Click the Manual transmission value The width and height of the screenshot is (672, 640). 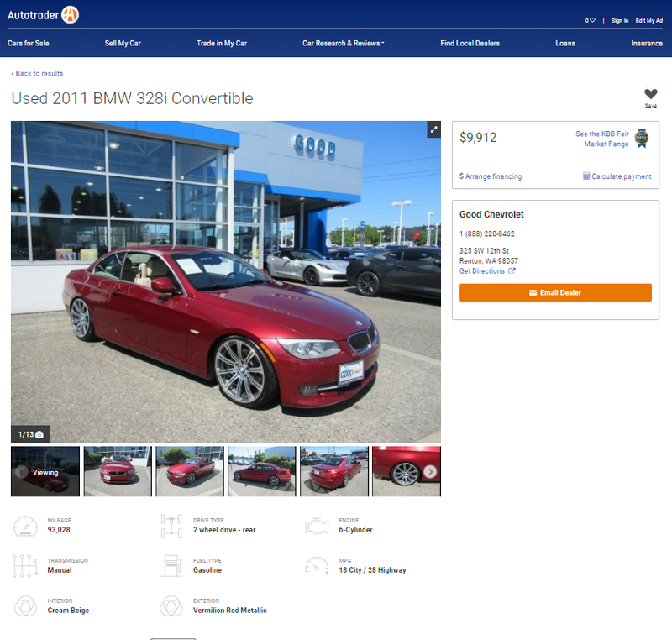[60, 570]
